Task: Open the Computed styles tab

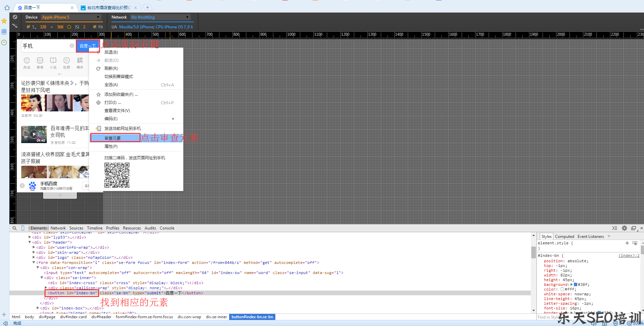Action: tap(564, 237)
